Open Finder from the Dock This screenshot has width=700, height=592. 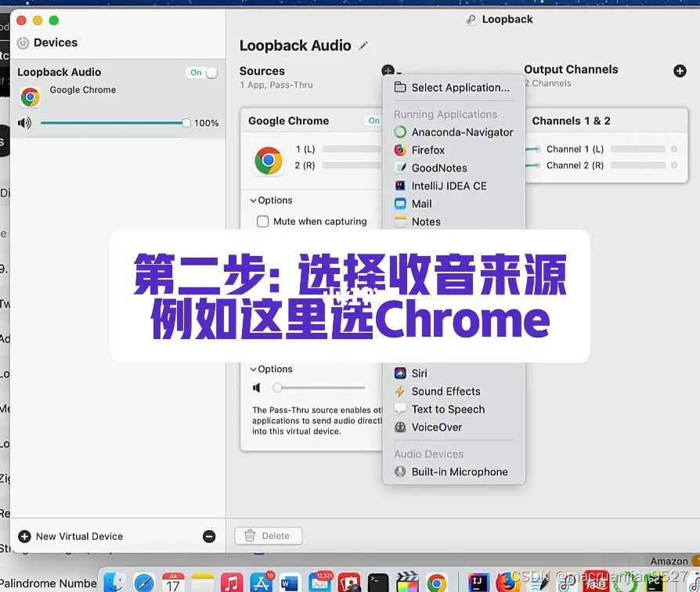pos(114,582)
